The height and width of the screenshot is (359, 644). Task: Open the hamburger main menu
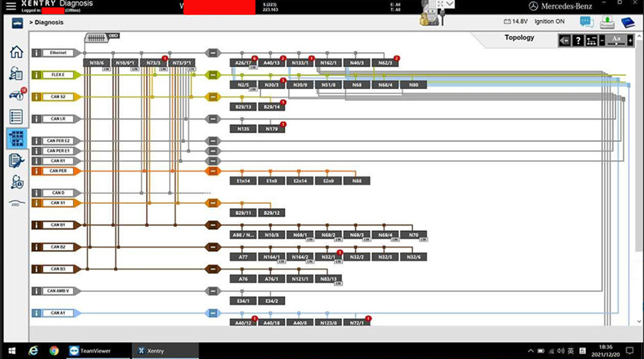tap(11, 6)
